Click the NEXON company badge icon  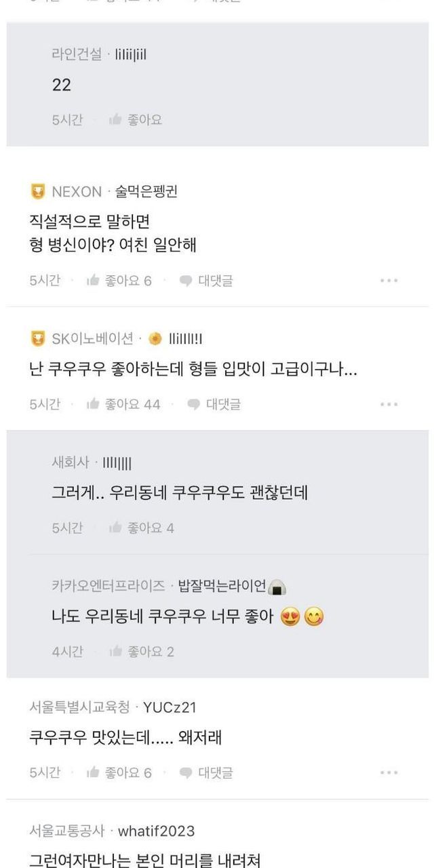[x=38, y=192]
